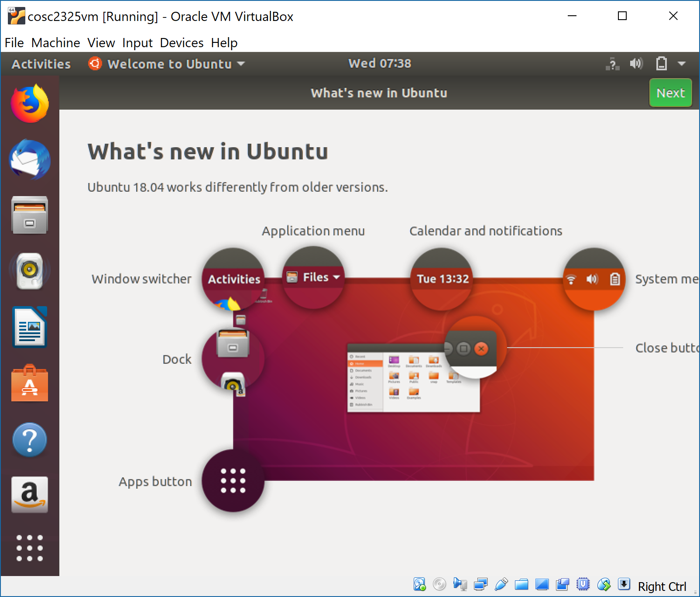
Task: Launch Firefox from the Ubuntu dock
Action: click(x=30, y=104)
